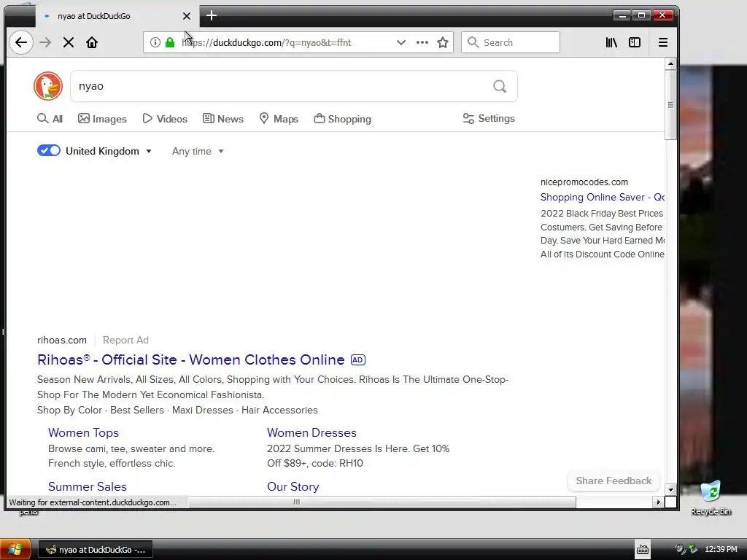
Task: Switch to the Videos tab
Action: point(165,119)
